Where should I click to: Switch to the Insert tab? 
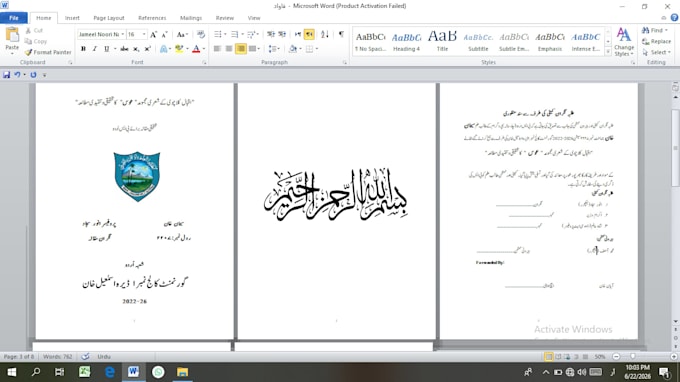72,18
